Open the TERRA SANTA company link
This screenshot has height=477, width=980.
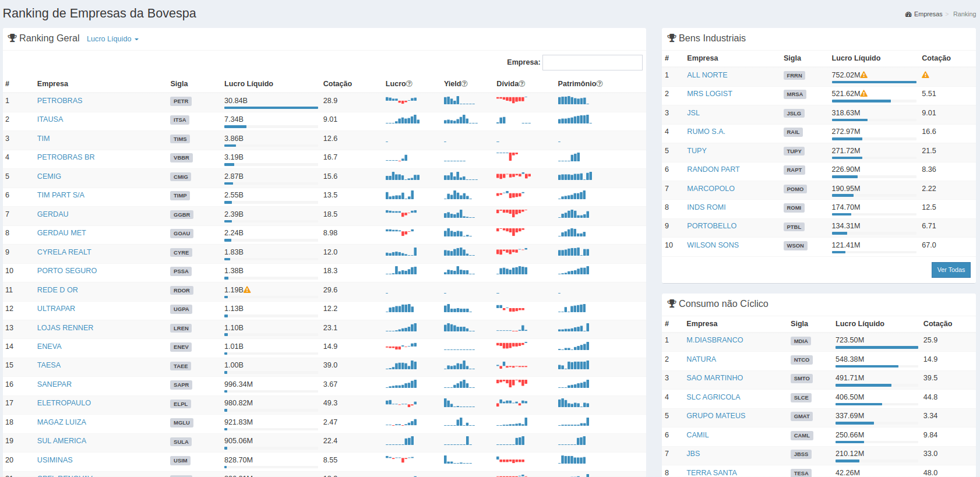coord(711,473)
